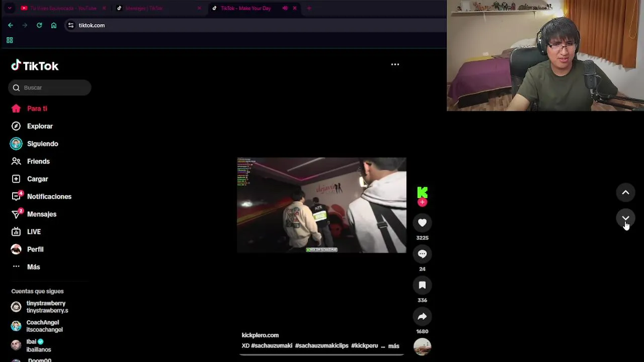644x362 pixels.
Task: Save video with bookmark icon
Action: pyautogui.click(x=422, y=285)
